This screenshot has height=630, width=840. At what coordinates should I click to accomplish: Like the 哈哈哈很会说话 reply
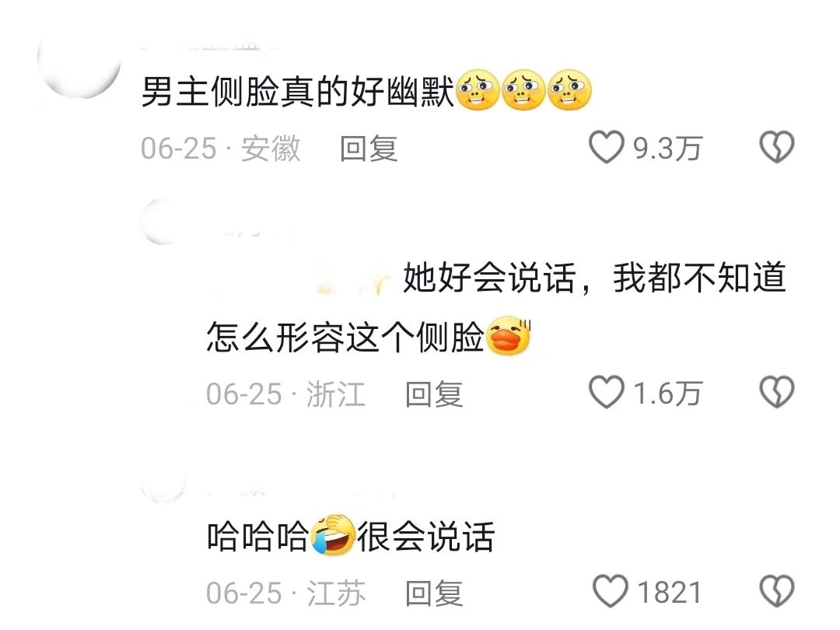(611, 591)
